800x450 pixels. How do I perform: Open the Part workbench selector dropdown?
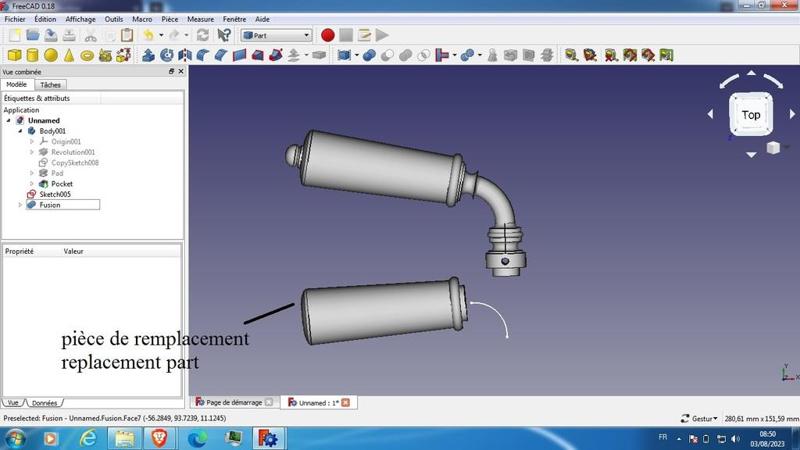pyautogui.click(x=276, y=35)
